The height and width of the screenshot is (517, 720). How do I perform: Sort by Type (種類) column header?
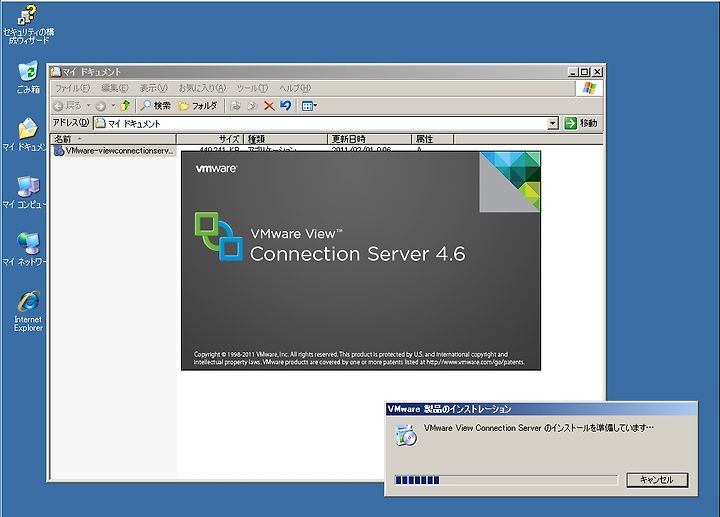pos(285,139)
